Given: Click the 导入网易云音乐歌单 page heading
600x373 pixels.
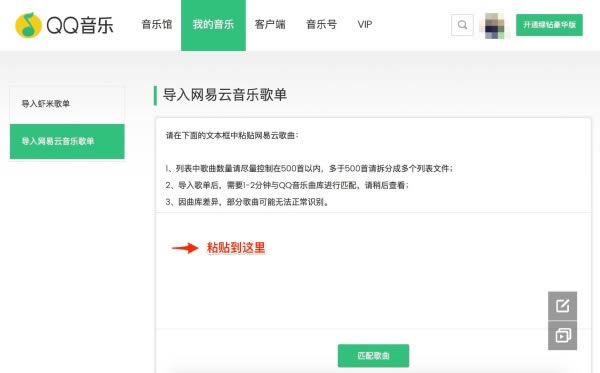Looking at the screenshot, I should click(x=225, y=95).
